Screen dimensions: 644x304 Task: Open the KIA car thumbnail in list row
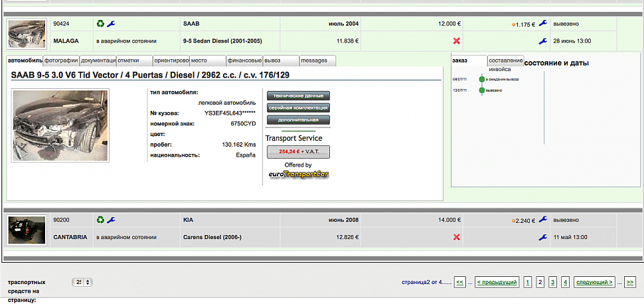pos(27,230)
